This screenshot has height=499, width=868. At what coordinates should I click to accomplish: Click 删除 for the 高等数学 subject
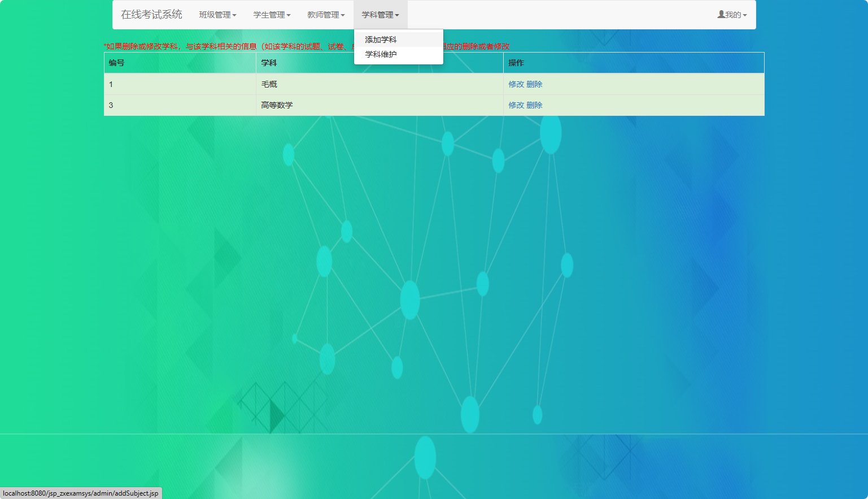534,105
